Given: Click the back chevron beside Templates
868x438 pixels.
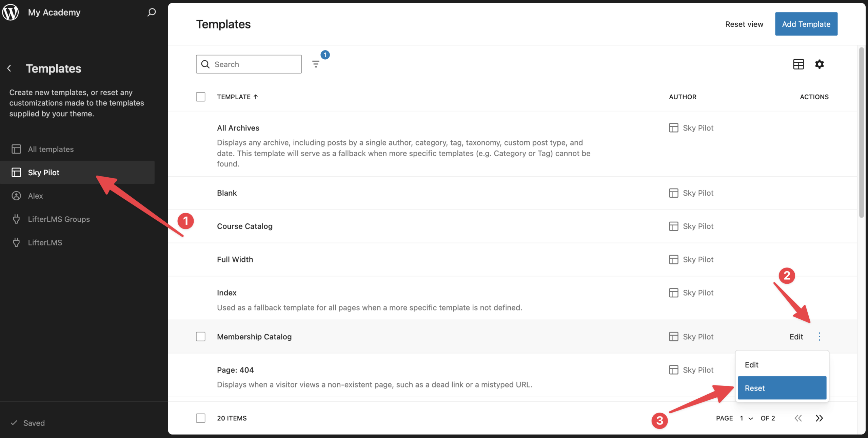Looking at the screenshot, I should pyautogui.click(x=9, y=68).
